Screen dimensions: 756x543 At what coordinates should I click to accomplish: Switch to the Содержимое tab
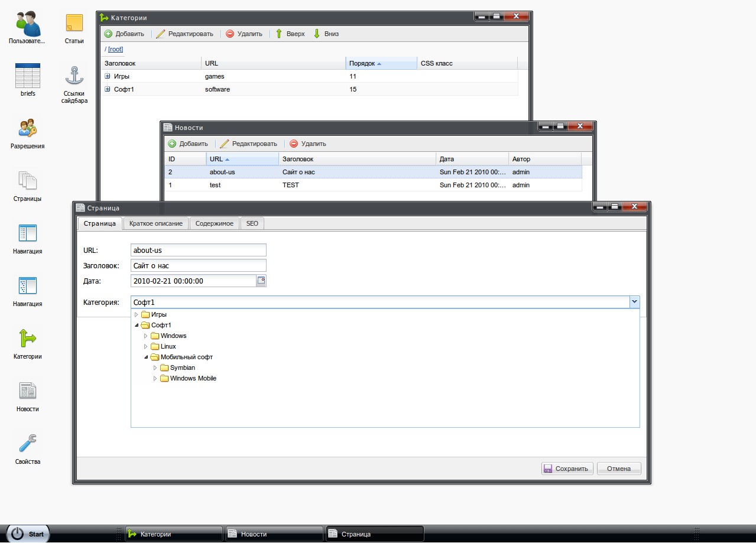point(215,223)
